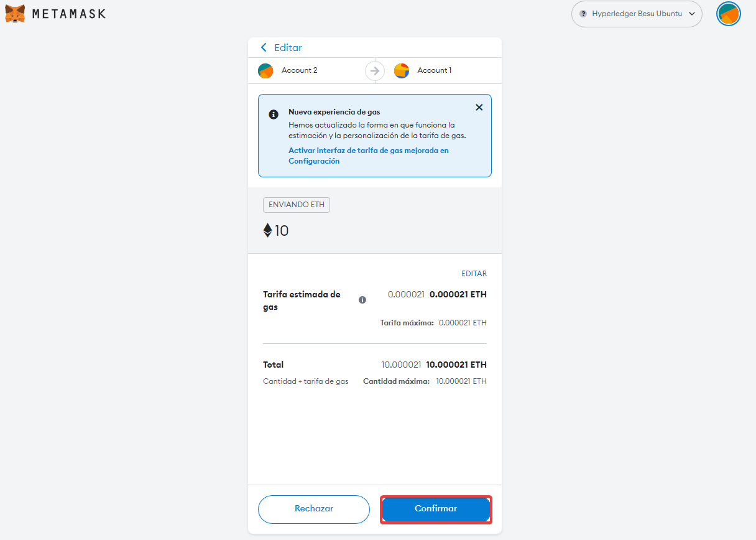
Task: Click the Ethereum diamond icon
Action: pos(268,231)
